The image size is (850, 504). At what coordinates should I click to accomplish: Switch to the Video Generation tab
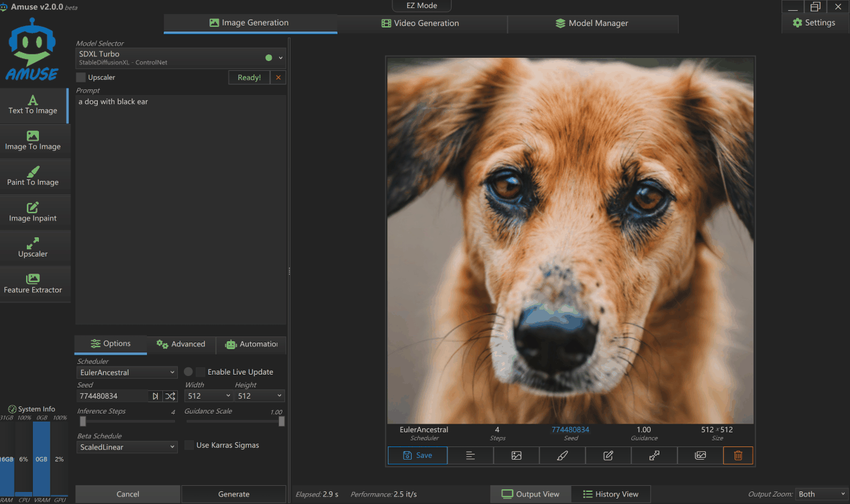(421, 23)
